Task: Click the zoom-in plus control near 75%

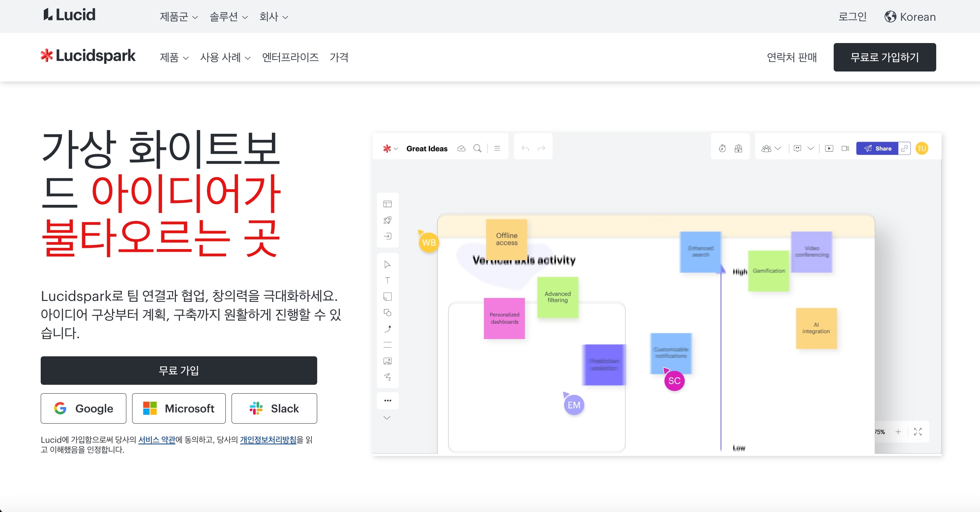Action: pos(898,432)
